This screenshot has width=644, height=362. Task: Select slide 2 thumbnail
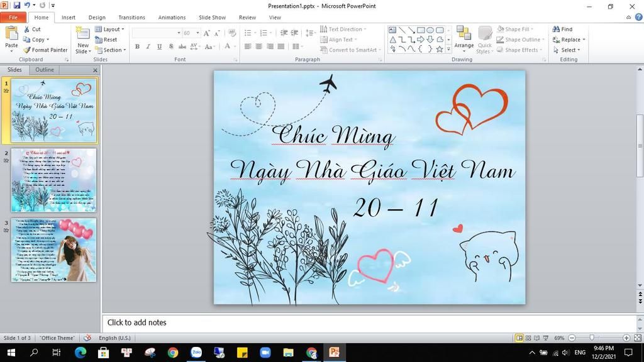pyautogui.click(x=54, y=180)
